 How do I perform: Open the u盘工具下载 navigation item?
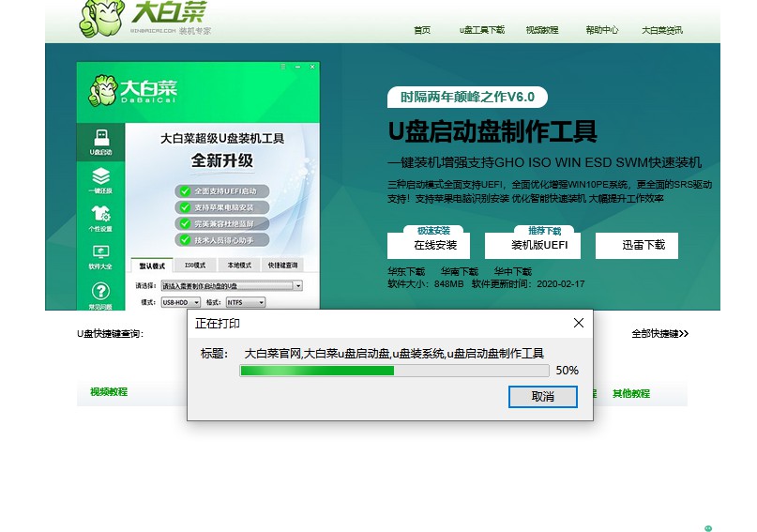click(481, 30)
